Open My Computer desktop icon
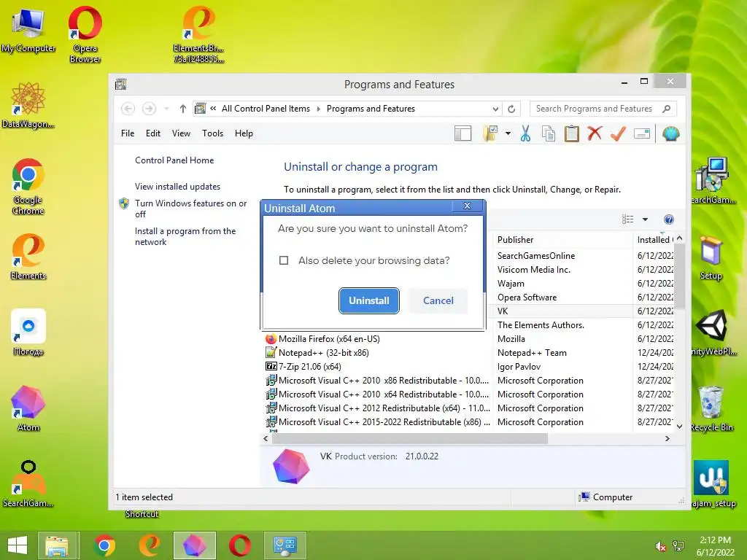 [x=28, y=29]
